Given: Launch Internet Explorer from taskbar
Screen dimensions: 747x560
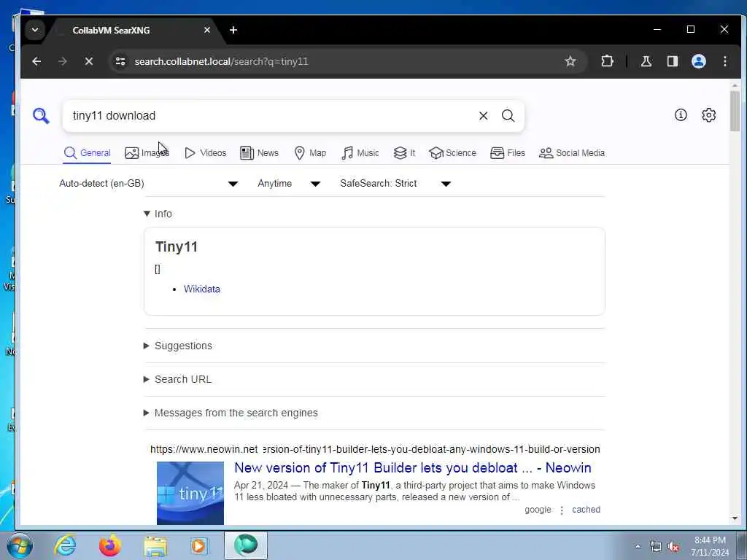Looking at the screenshot, I should (65, 545).
